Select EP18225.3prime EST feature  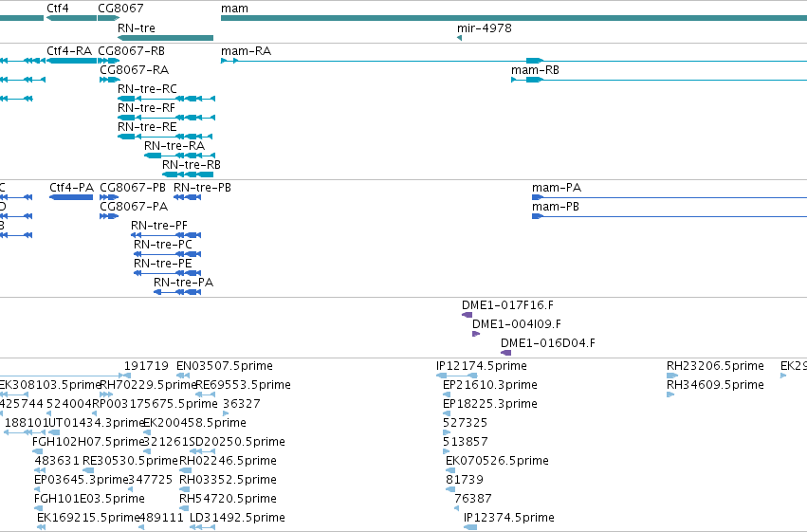(447, 413)
